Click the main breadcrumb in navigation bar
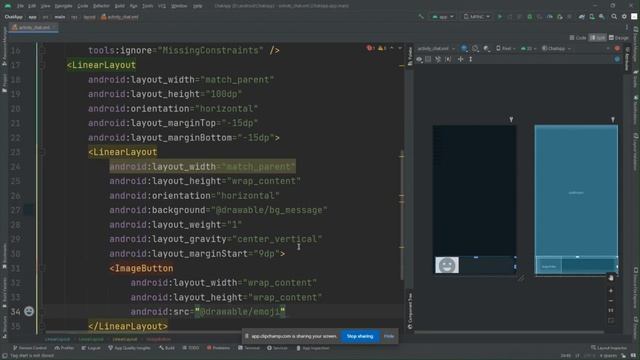This screenshot has height=360, width=640. 60,17
